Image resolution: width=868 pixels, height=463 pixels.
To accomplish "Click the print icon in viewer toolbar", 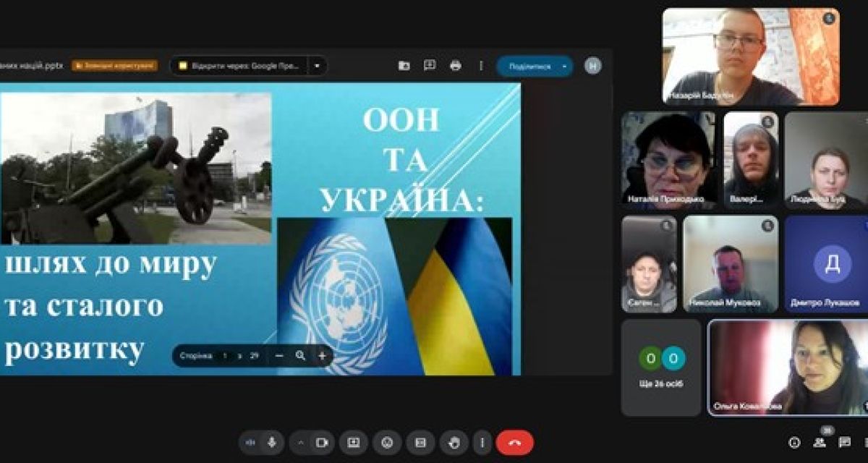I will pos(455,66).
